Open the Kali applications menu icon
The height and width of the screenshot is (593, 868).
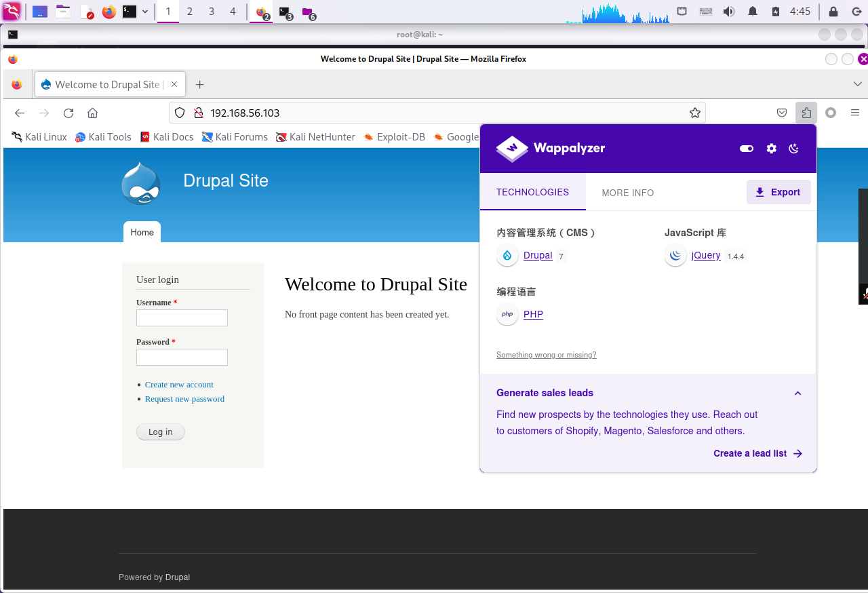coord(12,11)
